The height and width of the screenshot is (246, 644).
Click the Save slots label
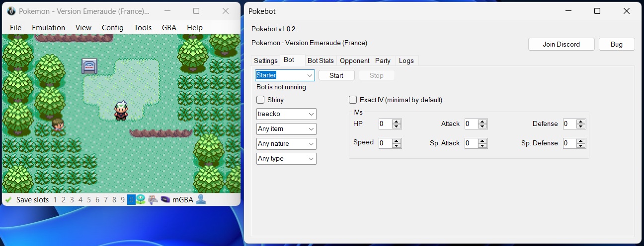click(x=32, y=200)
